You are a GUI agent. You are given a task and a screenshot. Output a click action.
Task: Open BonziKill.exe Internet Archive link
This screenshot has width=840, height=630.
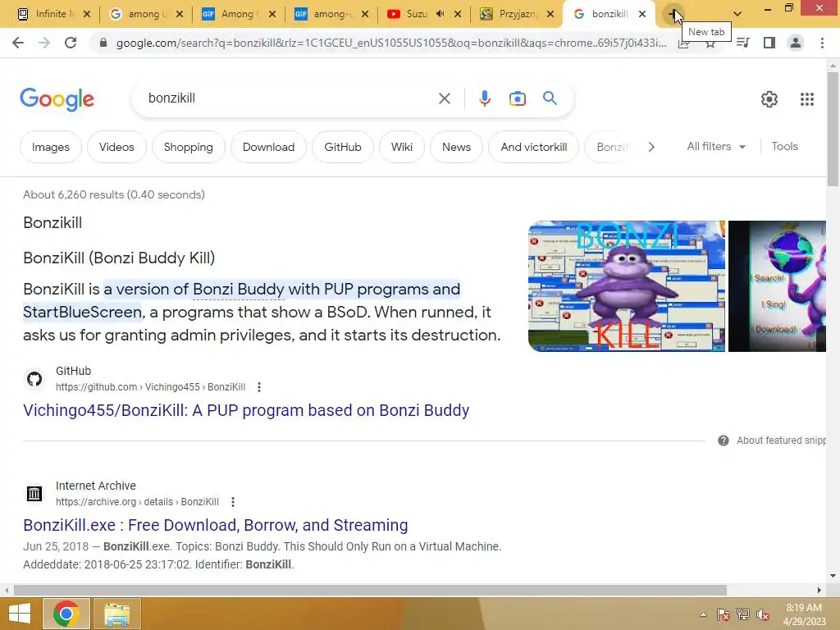[x=216, y=525]
